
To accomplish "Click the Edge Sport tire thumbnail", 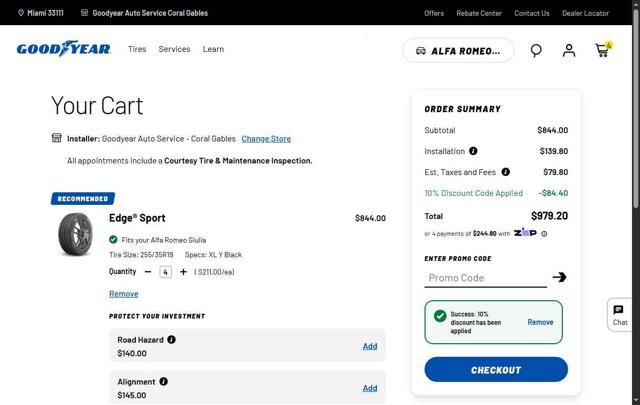I will coord(75,234).
